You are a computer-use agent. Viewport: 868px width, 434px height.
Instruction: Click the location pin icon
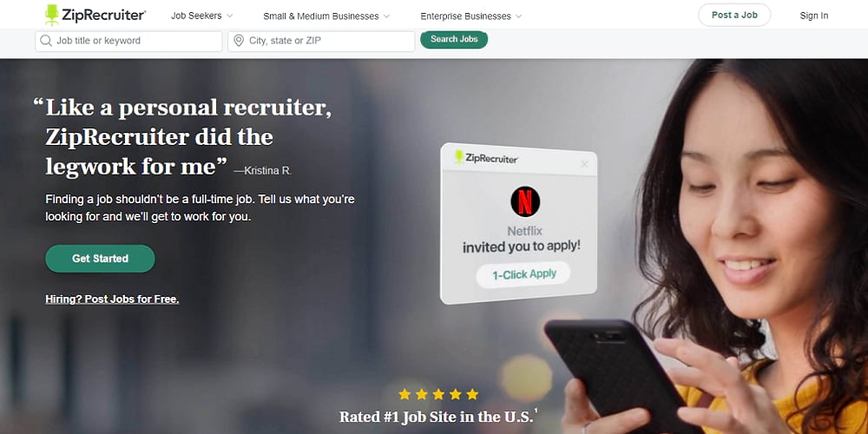click(x=239, y=41)
